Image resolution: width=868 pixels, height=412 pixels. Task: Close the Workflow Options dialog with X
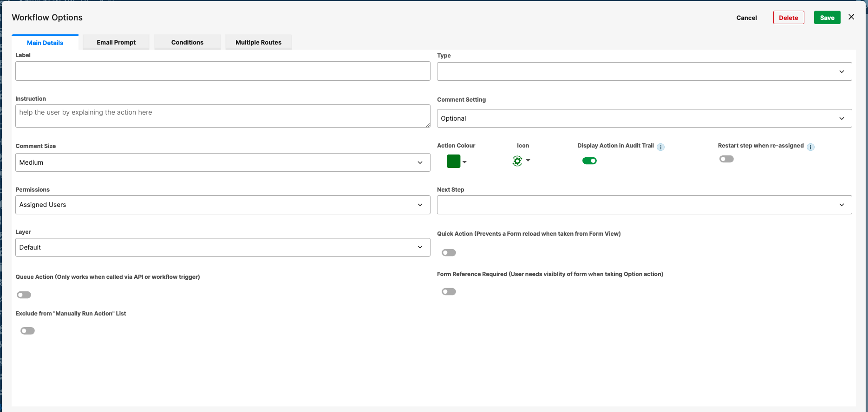tap(851, 17)
